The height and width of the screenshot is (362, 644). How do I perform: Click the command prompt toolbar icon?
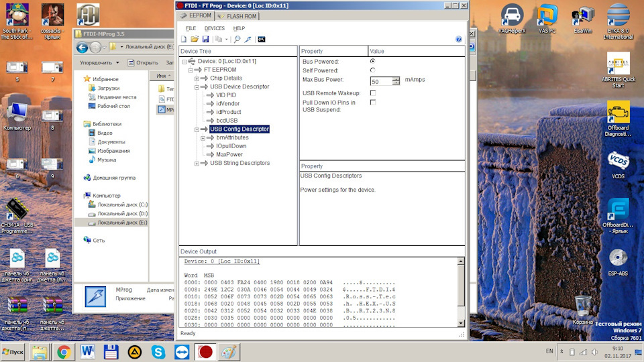[x=261, y=40]
